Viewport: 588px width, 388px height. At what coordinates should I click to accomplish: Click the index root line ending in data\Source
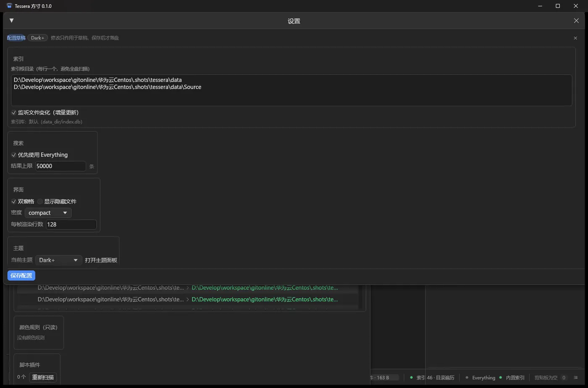click(108, 87)
